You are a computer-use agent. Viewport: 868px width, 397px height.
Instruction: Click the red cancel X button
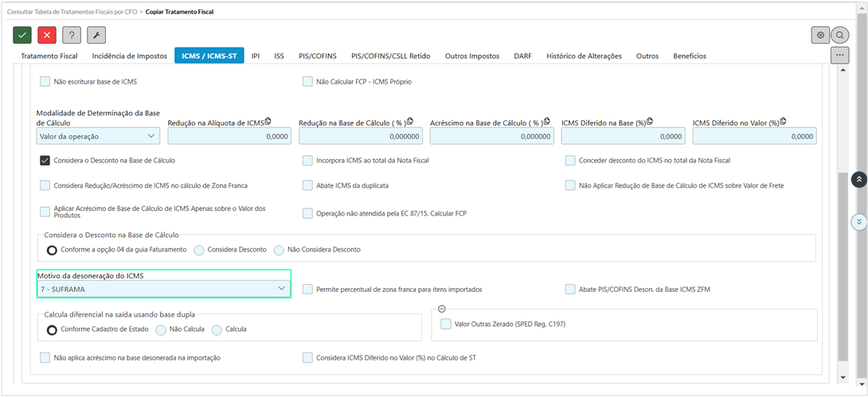(x=47, y=35)
